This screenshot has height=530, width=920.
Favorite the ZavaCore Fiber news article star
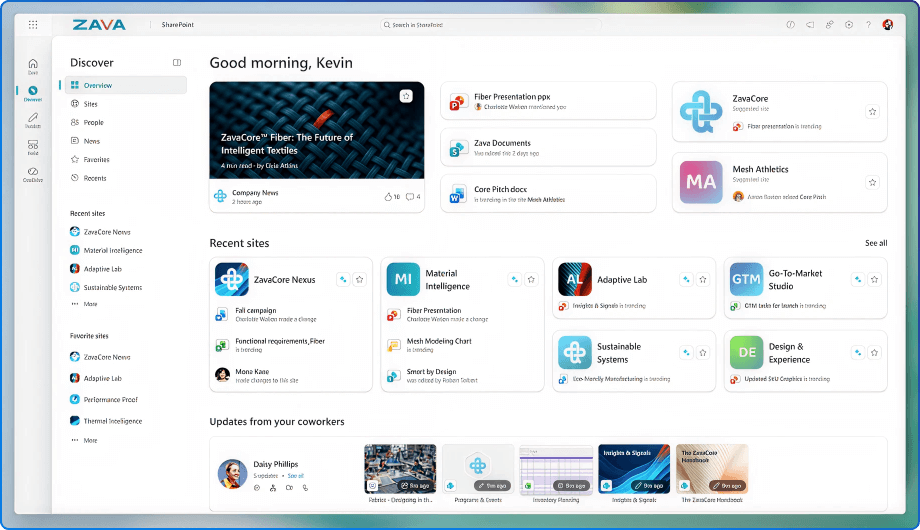point(406,96)
